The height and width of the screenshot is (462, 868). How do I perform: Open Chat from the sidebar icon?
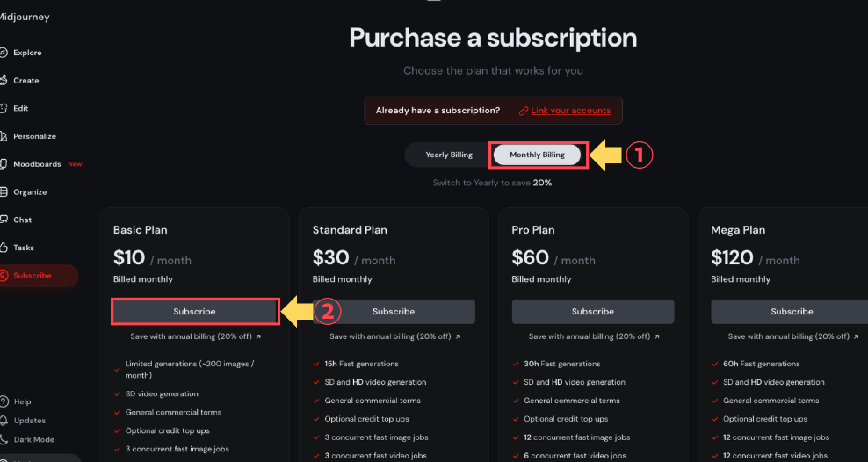click(x=4, y=220)
